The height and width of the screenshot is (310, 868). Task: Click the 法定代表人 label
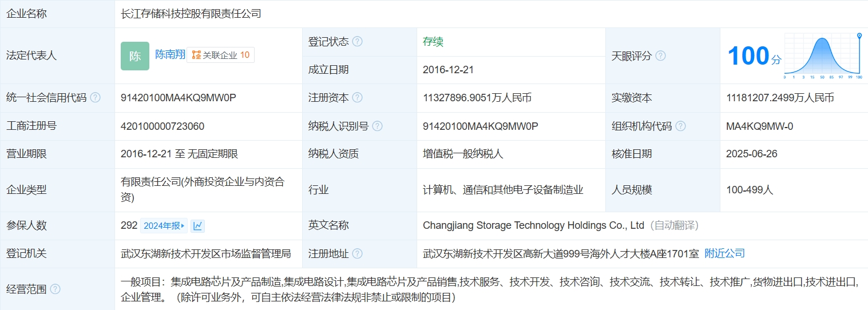[x=31, y=56]
